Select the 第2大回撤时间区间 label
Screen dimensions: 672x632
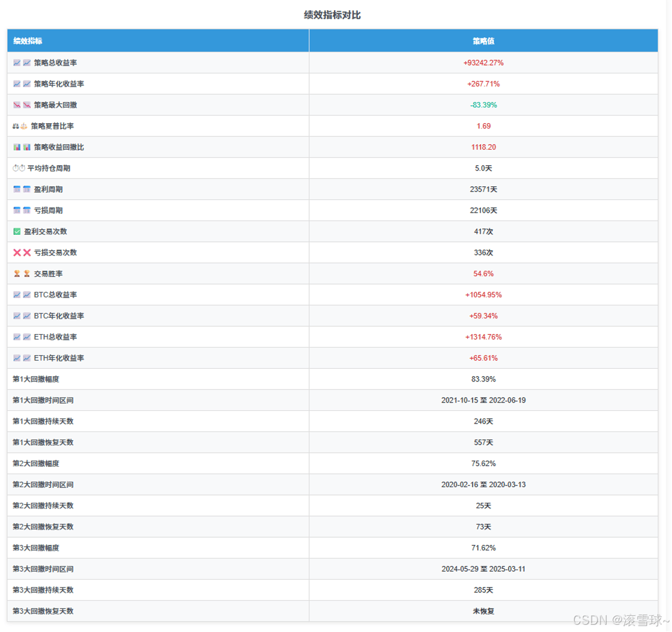pos(43,484)
